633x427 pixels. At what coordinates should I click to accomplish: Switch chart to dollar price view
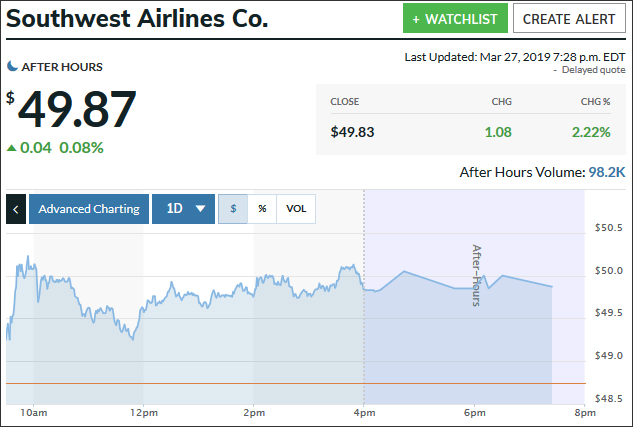pos(233,209)
